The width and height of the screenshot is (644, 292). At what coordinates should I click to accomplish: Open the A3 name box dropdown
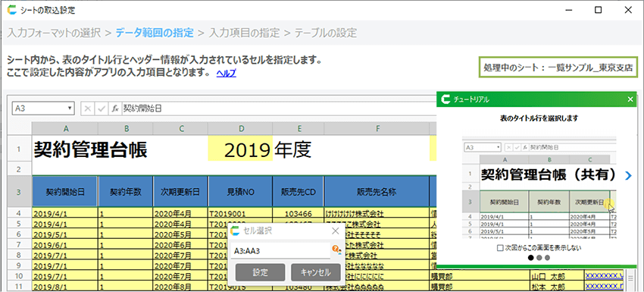click(70, 108)
